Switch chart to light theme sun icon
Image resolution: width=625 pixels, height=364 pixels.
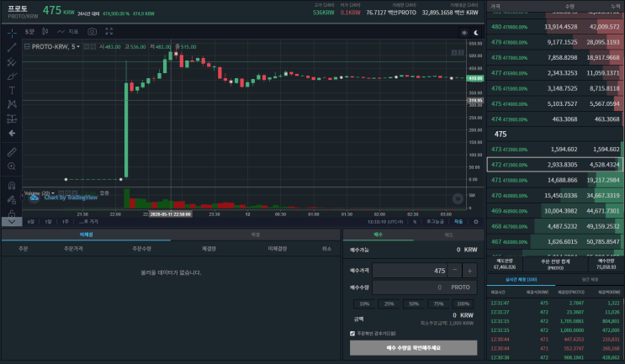(x=464, y=33)
